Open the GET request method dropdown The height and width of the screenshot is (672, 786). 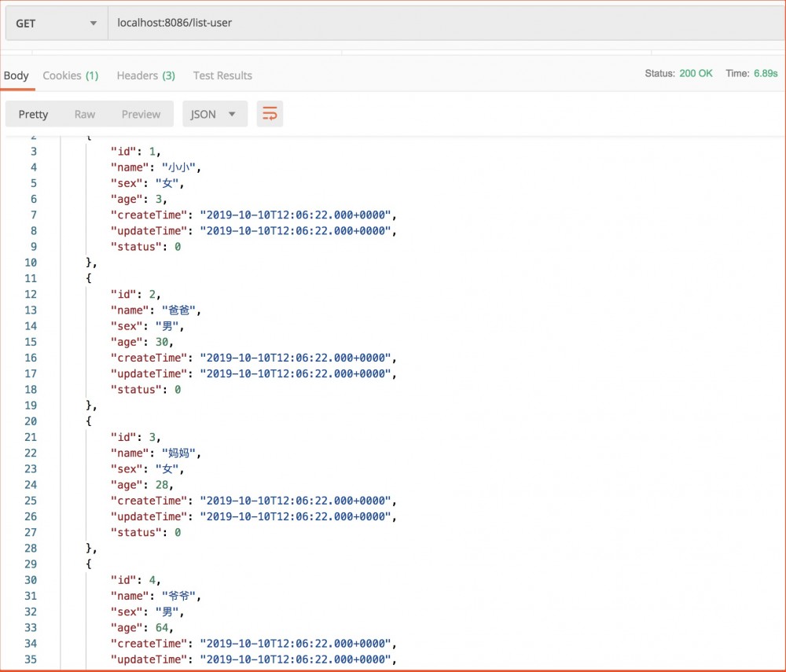55,23
